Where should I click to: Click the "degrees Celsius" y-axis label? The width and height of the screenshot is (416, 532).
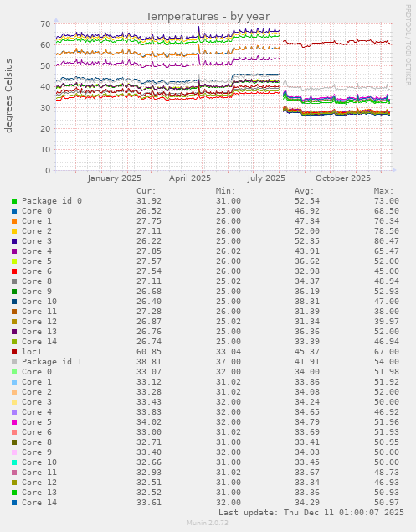coord(8,96)
